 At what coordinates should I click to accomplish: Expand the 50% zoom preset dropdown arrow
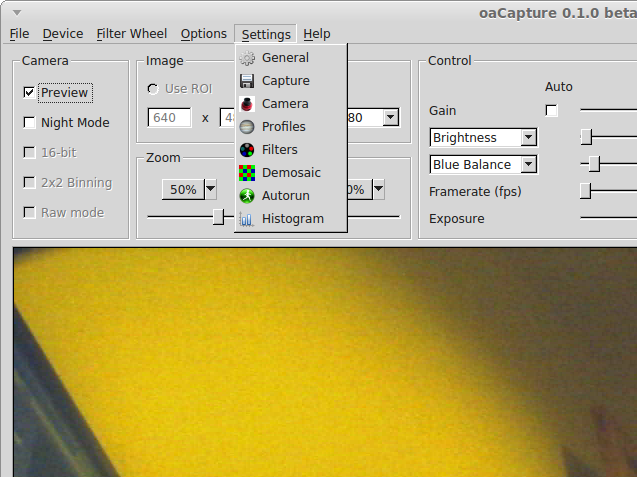[x=210, y=189]
